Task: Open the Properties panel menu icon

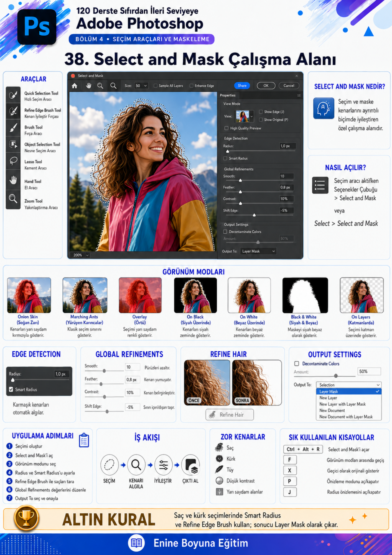Action: tap(299, 95)
